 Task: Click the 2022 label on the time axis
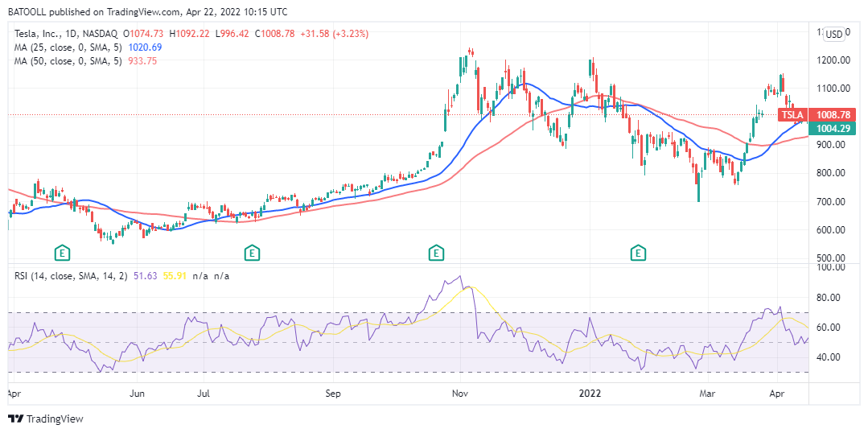pyautogui.click(x=590, y=394)
